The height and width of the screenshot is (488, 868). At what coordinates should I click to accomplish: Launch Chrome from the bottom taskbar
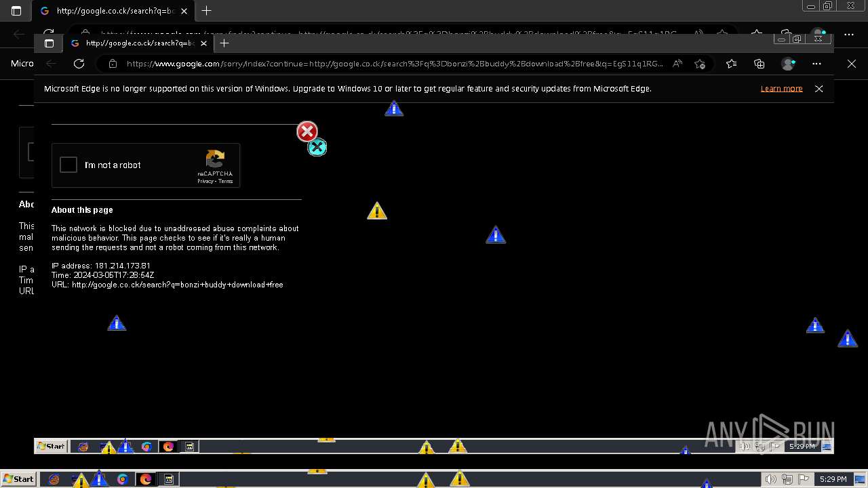[123, 479]
